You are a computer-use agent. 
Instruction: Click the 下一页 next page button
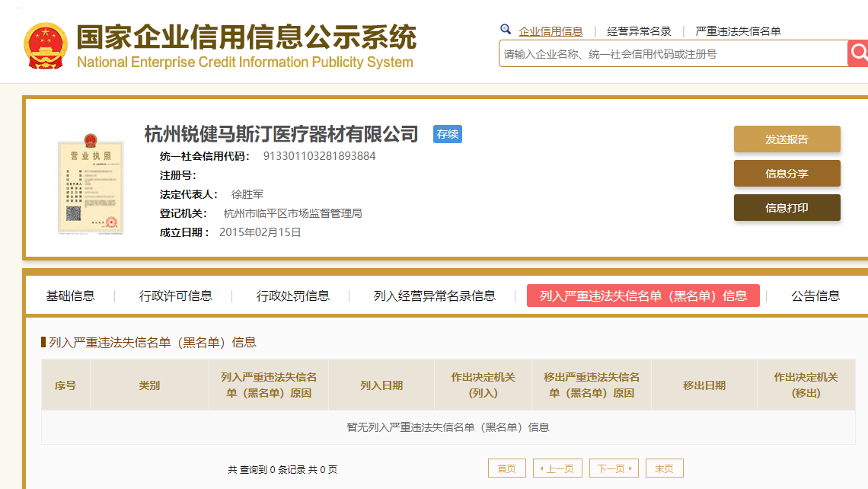tap(614, 468)
